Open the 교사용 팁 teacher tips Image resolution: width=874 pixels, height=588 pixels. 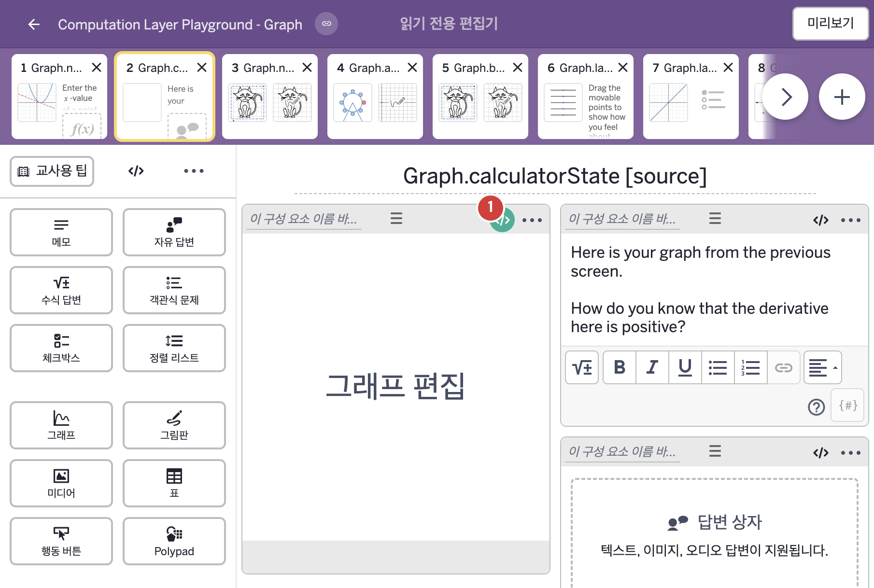[x=52, y=171]
